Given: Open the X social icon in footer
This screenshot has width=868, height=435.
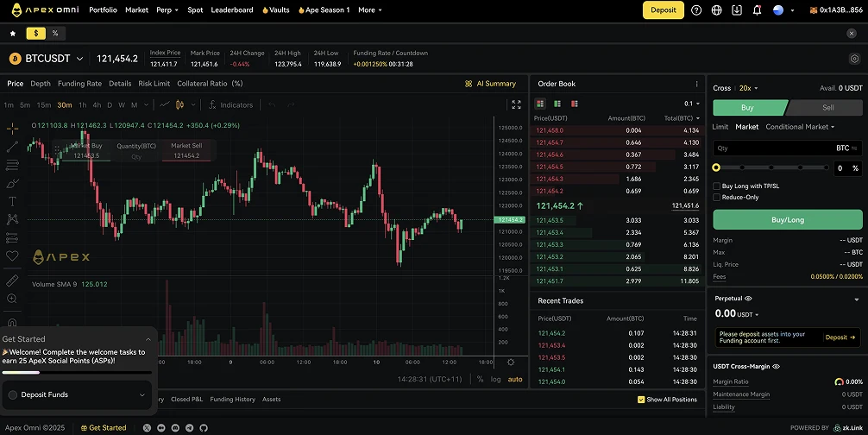Looking at the screenshot, I should pos(147,428).
